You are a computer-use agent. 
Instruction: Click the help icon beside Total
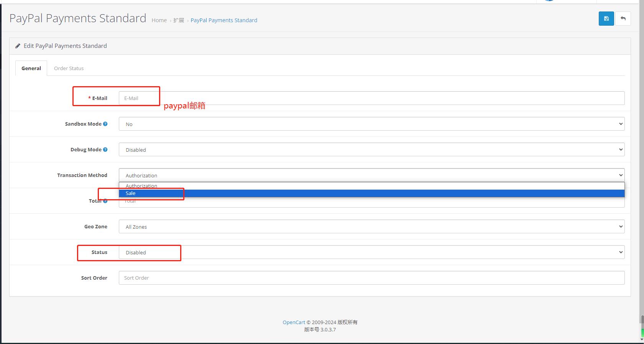tap(105, 201)
